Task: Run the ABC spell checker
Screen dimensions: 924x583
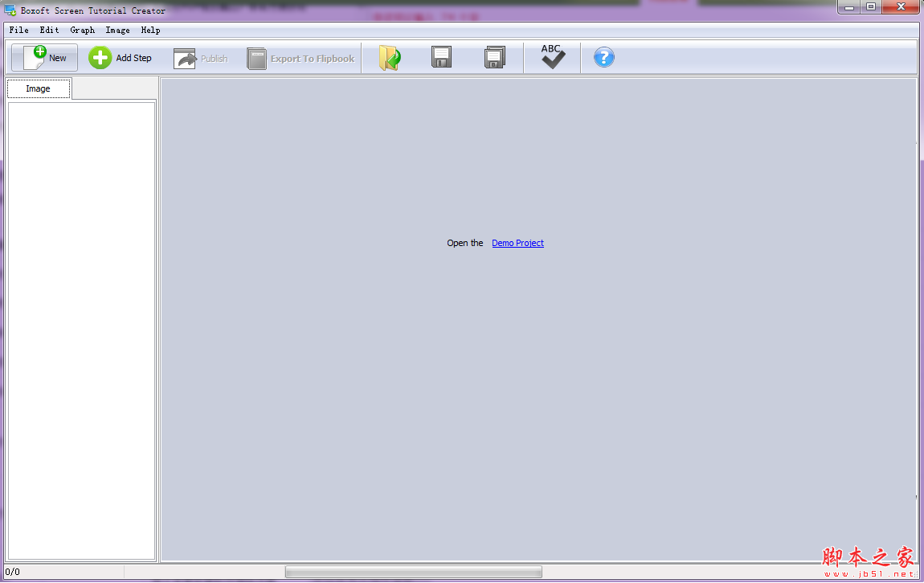Action: (x=551, y=57)
